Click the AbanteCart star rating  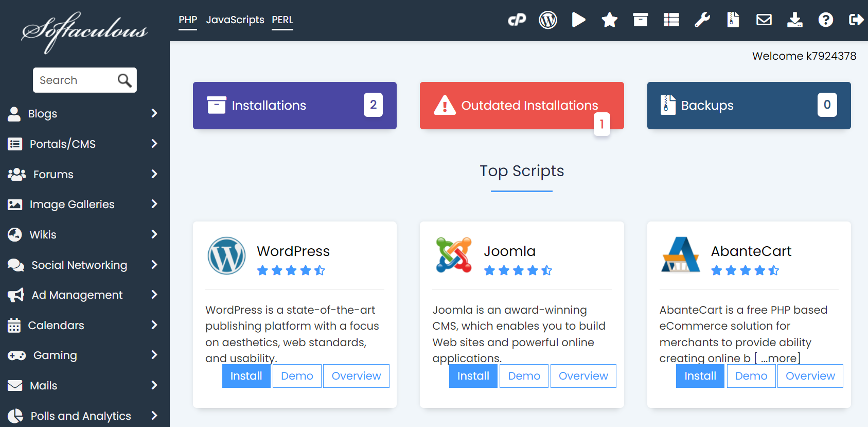[745, 270]
